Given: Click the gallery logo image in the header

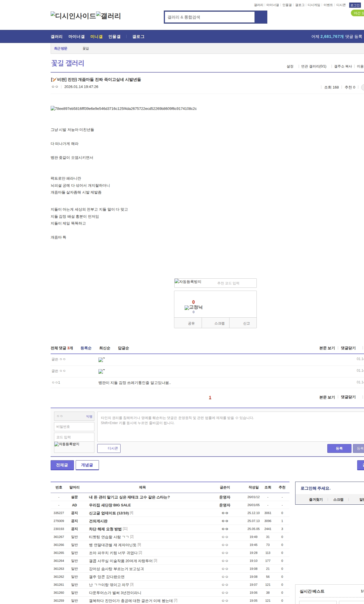Looking at the screenshot, I should tap(108, 16).
